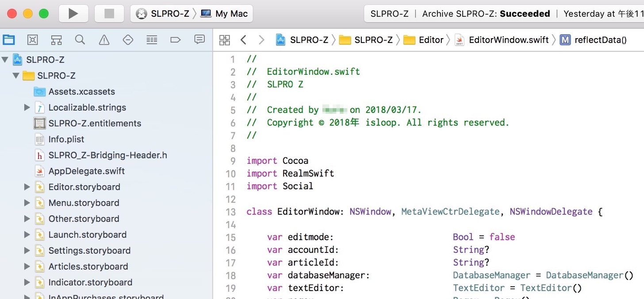Open the Find navigator magnifier icon
644x299 pixels.
80,40
